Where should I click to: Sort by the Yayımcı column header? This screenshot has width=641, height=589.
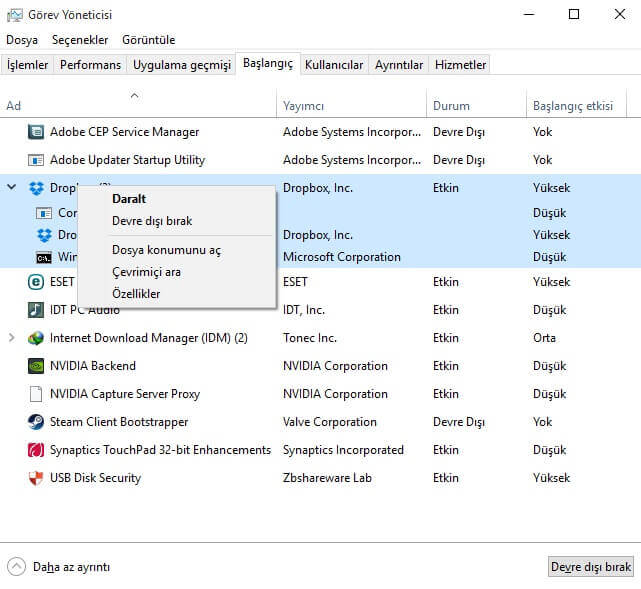[352, 105]
